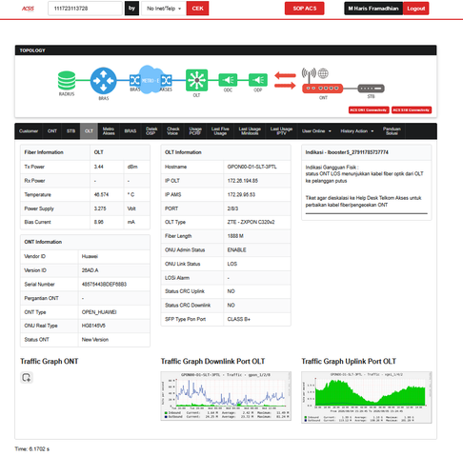Select the Status ONT value New Version

95,340
